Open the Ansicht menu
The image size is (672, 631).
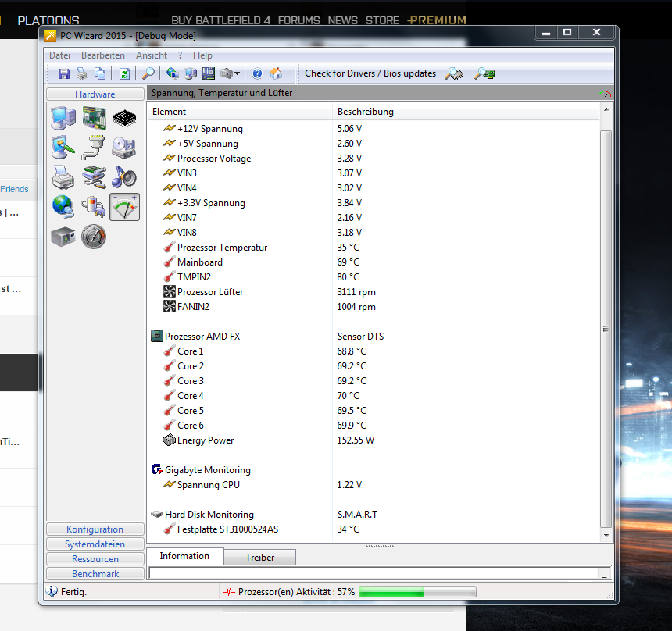(152, 55)
